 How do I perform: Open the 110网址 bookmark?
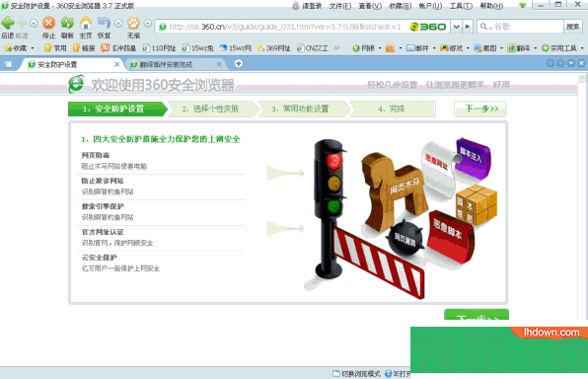click(159, 48)
